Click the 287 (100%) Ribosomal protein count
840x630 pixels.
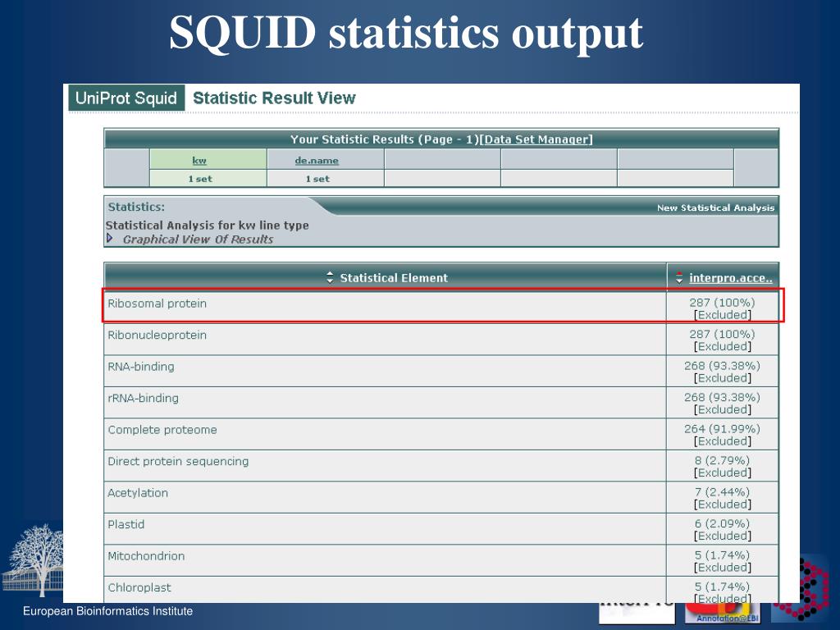tap(722, 303)
